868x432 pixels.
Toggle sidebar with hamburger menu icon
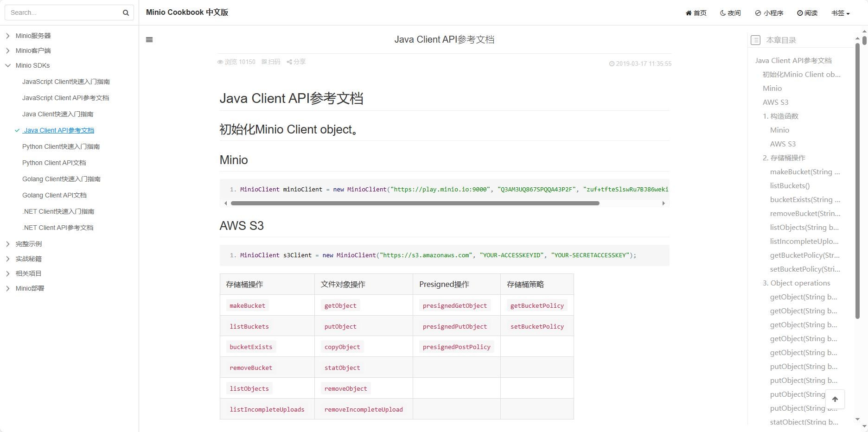149,40
